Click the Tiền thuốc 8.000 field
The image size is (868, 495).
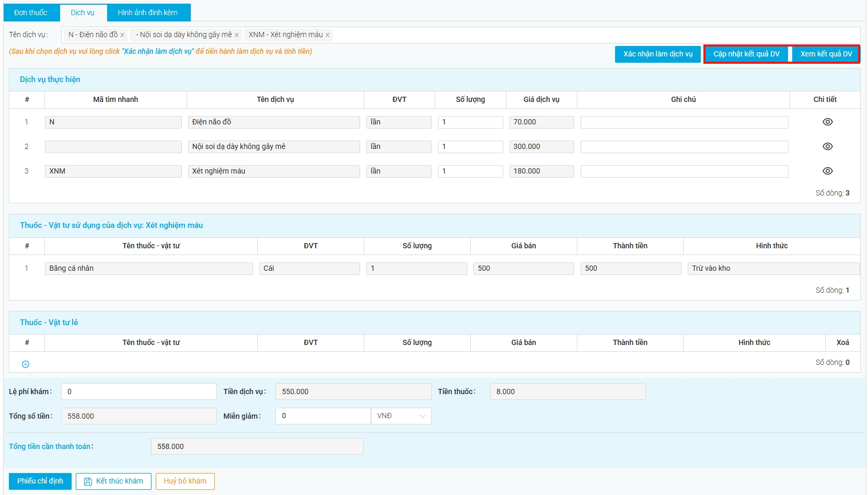pyautogui.click(x=568, y=392)
